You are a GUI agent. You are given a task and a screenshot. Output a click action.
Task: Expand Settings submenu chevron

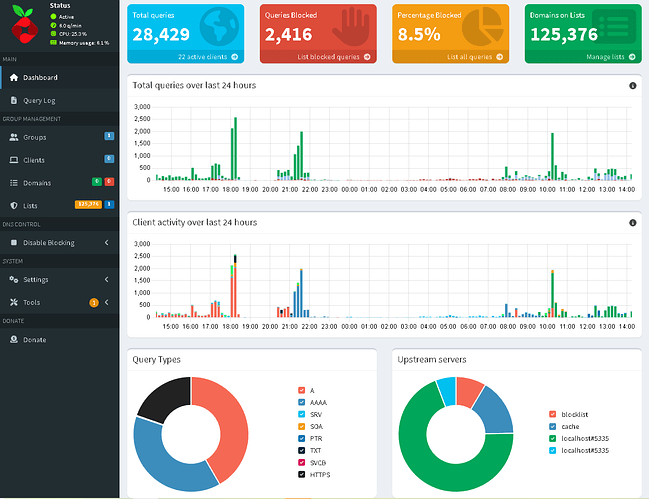coord(106,280)
